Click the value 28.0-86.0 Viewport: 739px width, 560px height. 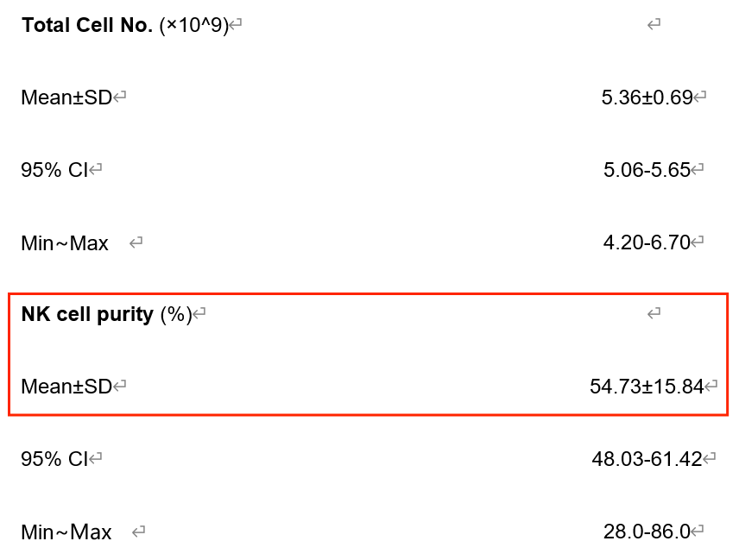pyautogui.click(x=647, y=532)
